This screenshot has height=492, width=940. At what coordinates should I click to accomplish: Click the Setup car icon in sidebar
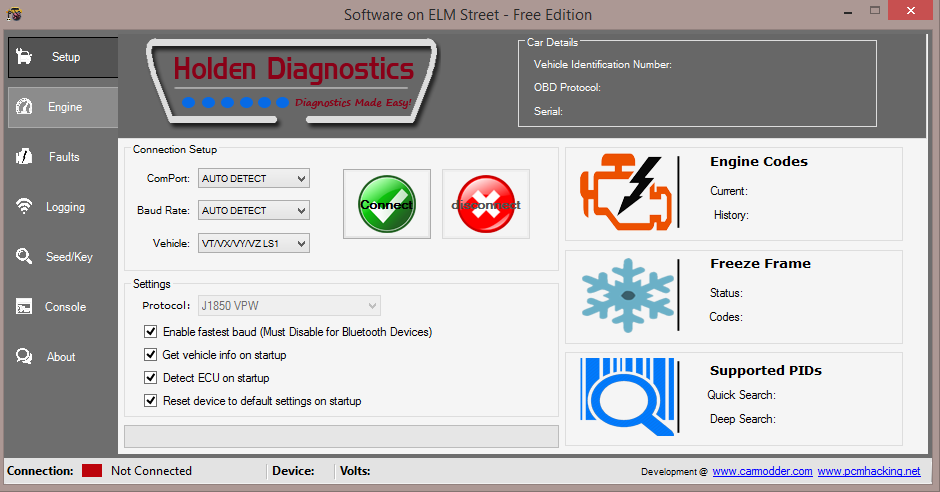24,57
